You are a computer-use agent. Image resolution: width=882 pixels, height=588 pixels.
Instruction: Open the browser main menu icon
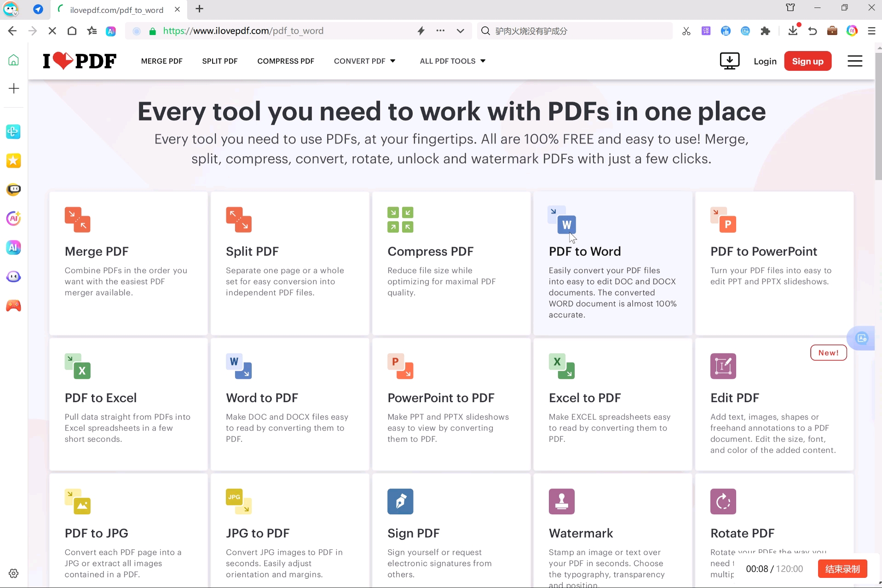(871, 31)
